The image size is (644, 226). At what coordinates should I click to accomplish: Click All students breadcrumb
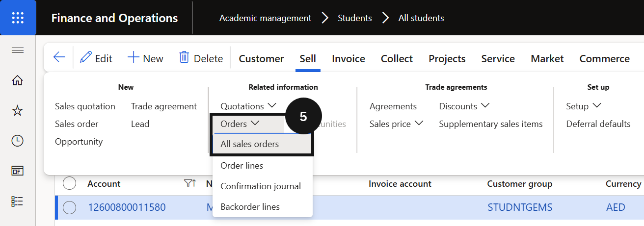(x=421, y=18)
